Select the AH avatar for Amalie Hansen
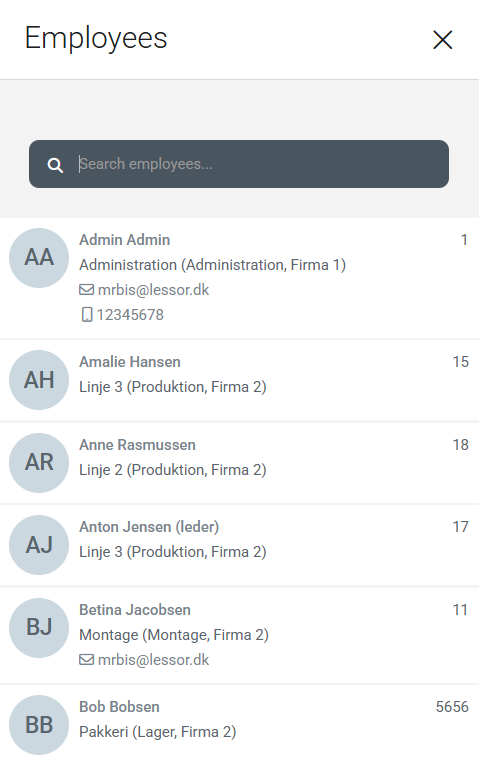Viewport: 479px width, 765px height. click(39, 380)
